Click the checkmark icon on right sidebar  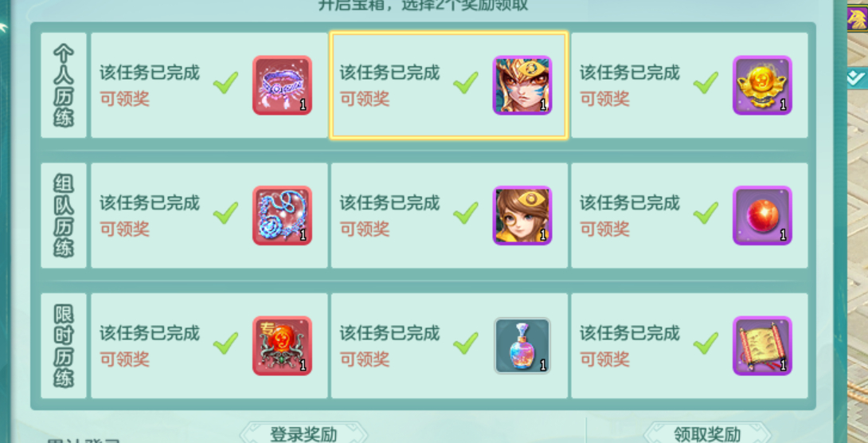click(x=856, y=78)
